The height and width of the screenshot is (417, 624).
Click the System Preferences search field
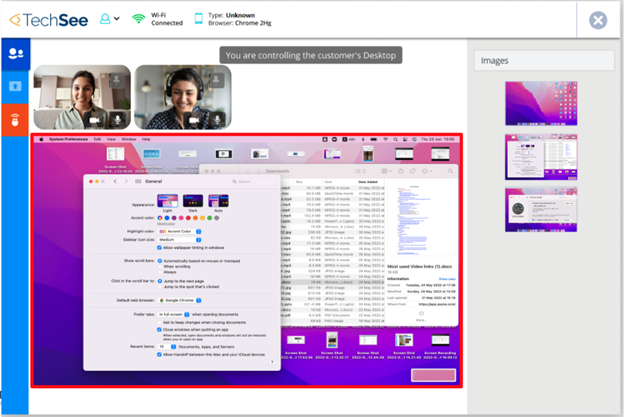coord(254,181)
